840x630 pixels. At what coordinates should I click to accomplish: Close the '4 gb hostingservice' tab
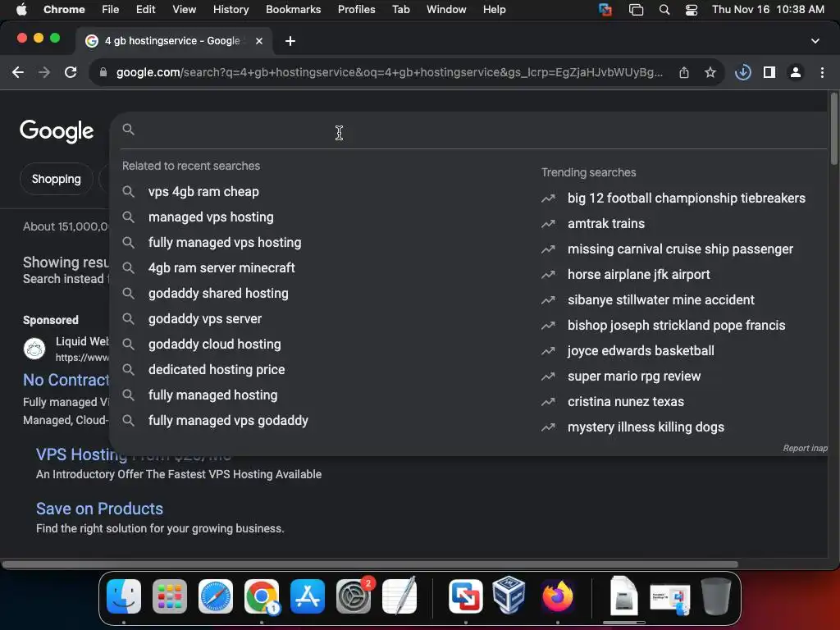tap(258, 41)
